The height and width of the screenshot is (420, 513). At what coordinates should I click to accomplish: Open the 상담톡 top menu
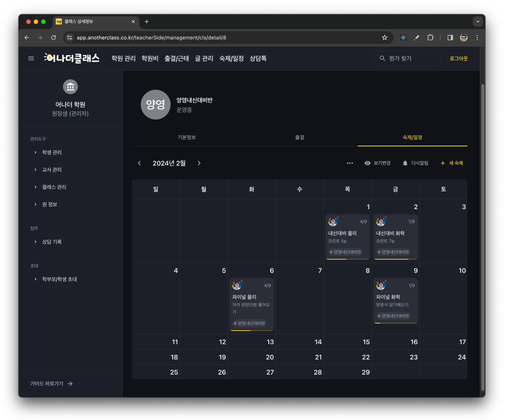click(258, 59)
